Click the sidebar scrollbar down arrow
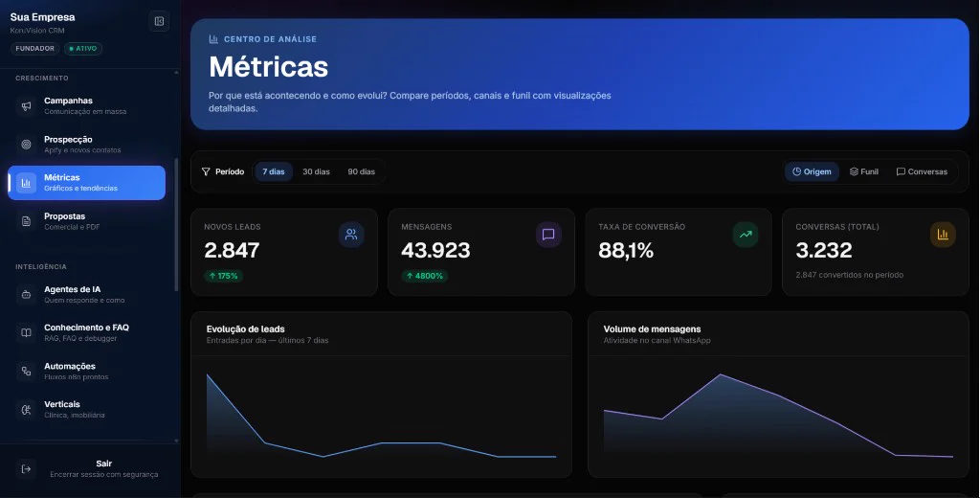 [176, 441]
